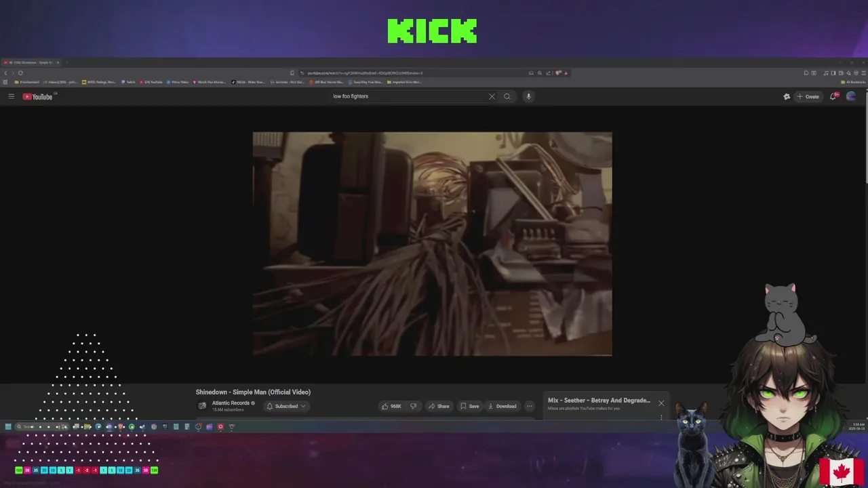Go to the YouTube home logo
Image resolution: width=868 pixels, height=488 pixels.
[37, 96]
